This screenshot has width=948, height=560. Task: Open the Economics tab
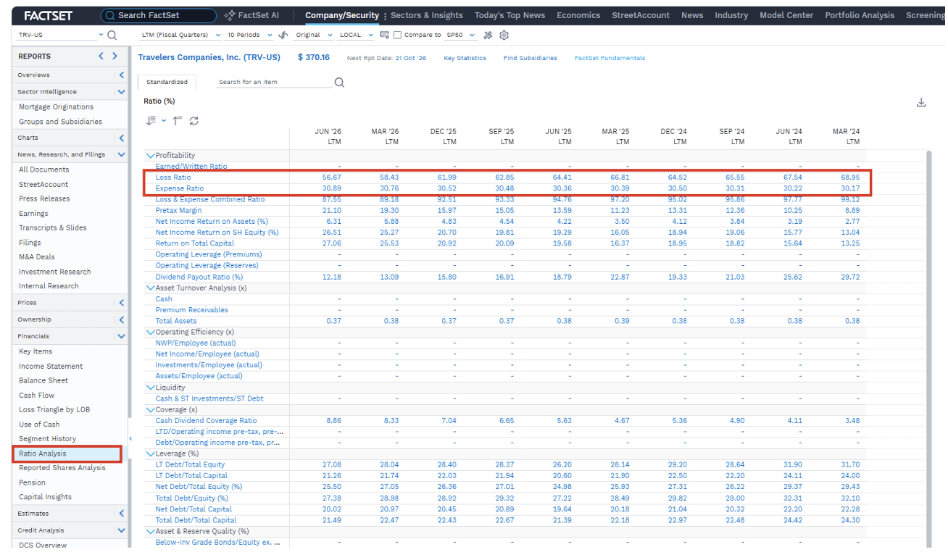578,15
